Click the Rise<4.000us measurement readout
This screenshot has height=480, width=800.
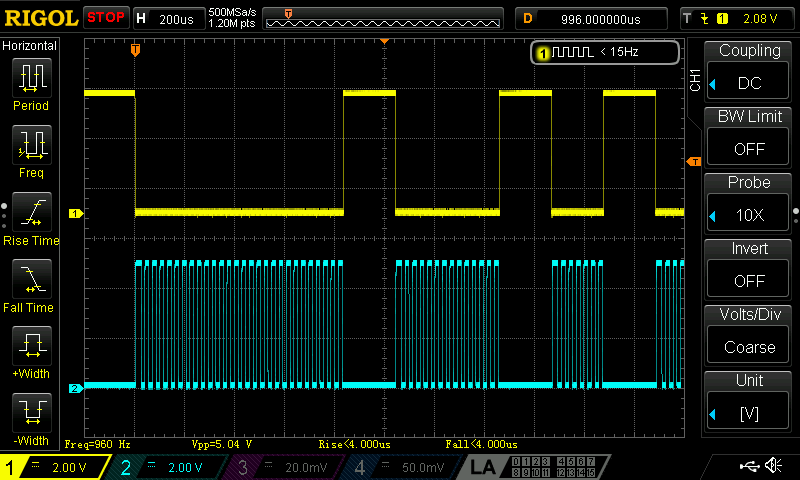[355, 444]
